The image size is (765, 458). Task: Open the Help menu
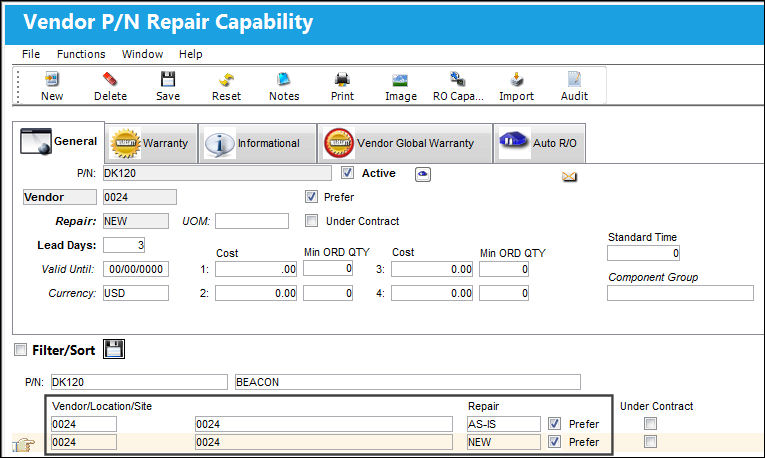click(x=190, y=54)
